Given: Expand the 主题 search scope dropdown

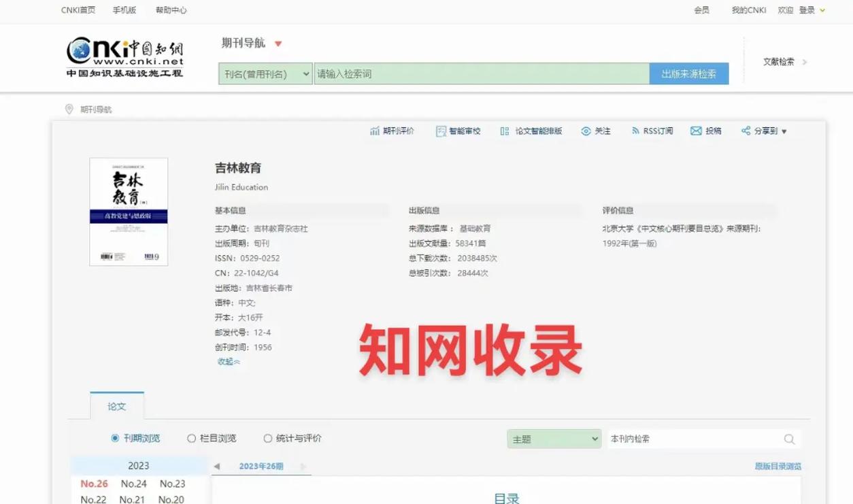Looking at the screenshot, I should (x=553, y=438).
